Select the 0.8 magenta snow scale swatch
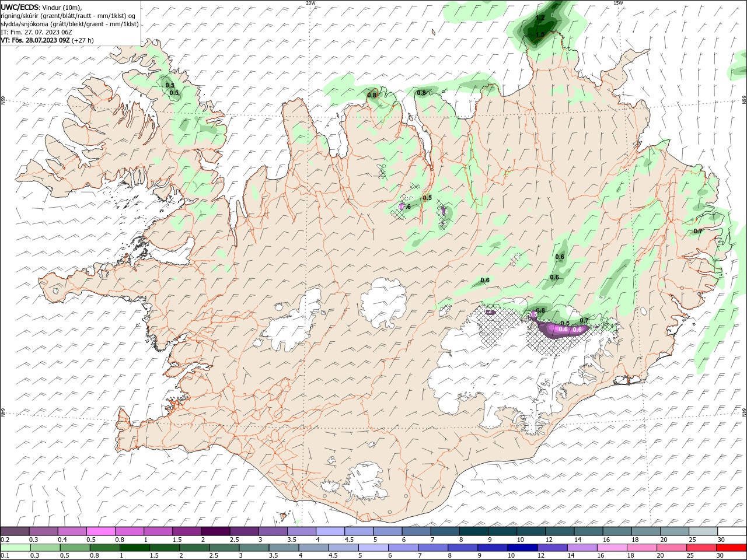747x560 pixels. (x=130, y=531)
